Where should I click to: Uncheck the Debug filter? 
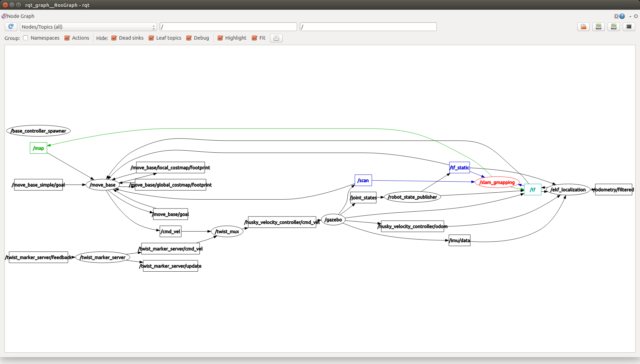pyautogui.click(x=189, y=38)
